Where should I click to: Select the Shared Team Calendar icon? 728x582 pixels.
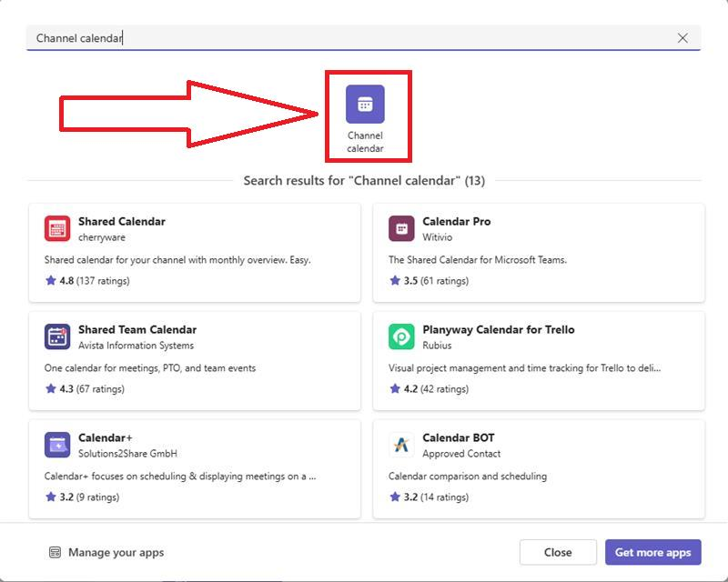[57, 336]
